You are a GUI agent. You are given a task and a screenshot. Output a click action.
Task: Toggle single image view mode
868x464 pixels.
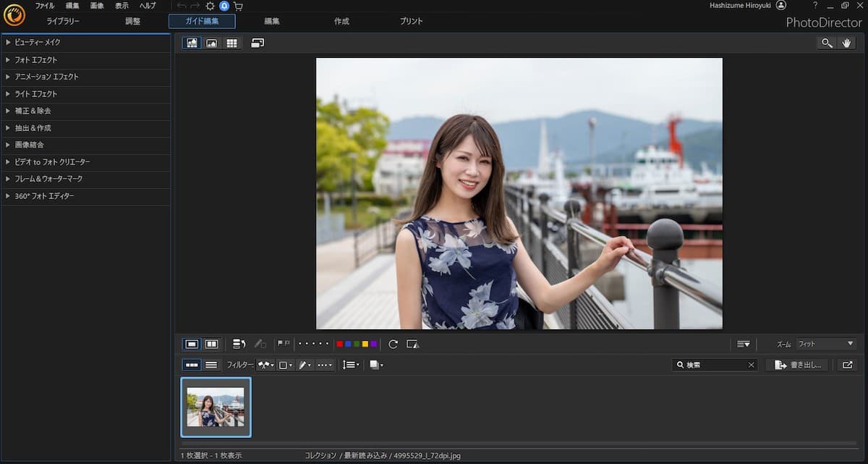click(192, 345)
